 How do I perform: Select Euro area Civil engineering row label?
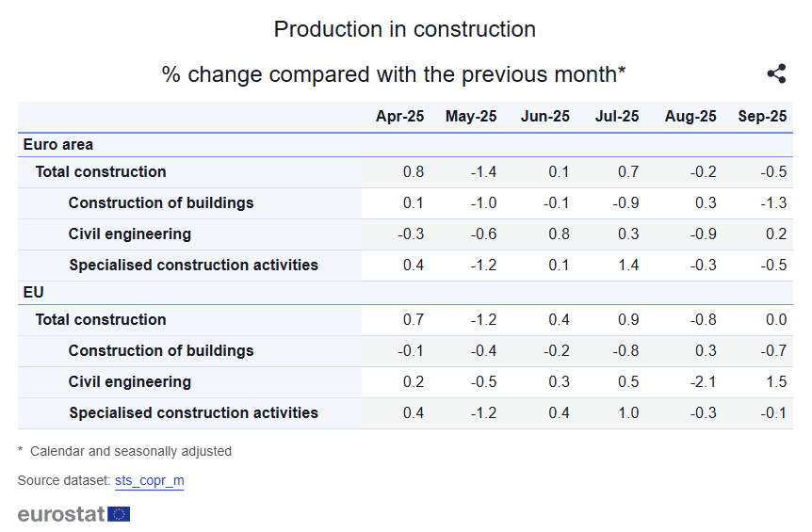point(130,234)
